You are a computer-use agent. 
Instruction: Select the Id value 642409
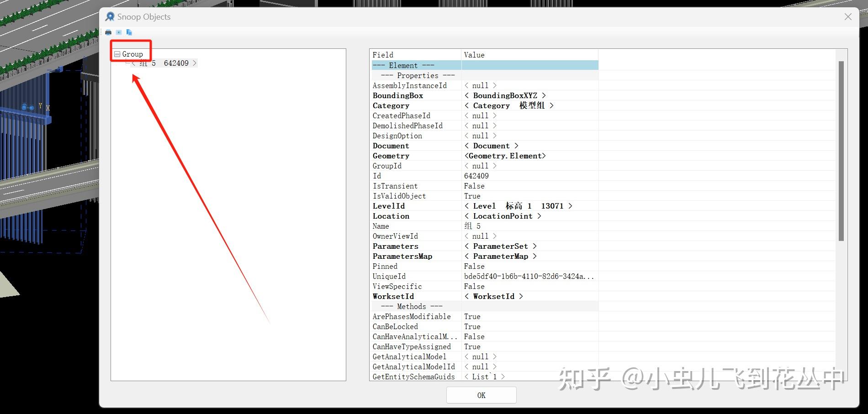(476, 176)
